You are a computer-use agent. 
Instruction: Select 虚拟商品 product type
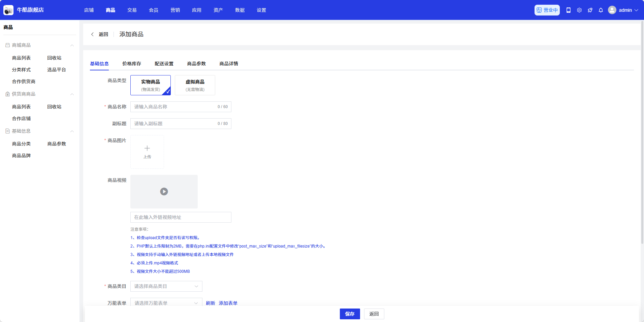tap(195, 85)
